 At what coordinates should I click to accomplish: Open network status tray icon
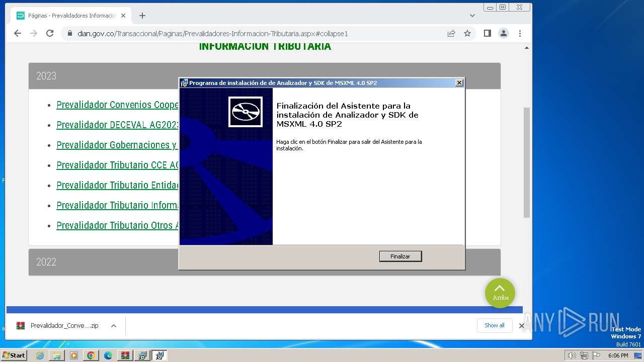[584, 355]
